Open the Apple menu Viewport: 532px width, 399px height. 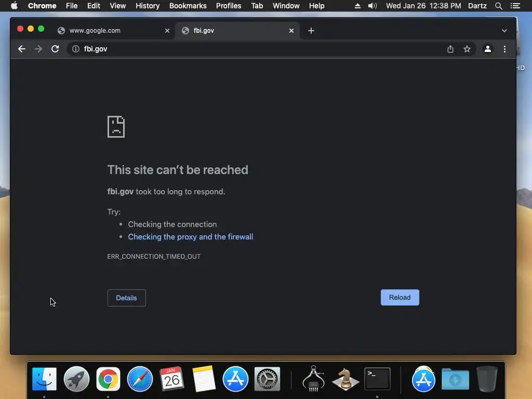14,6
